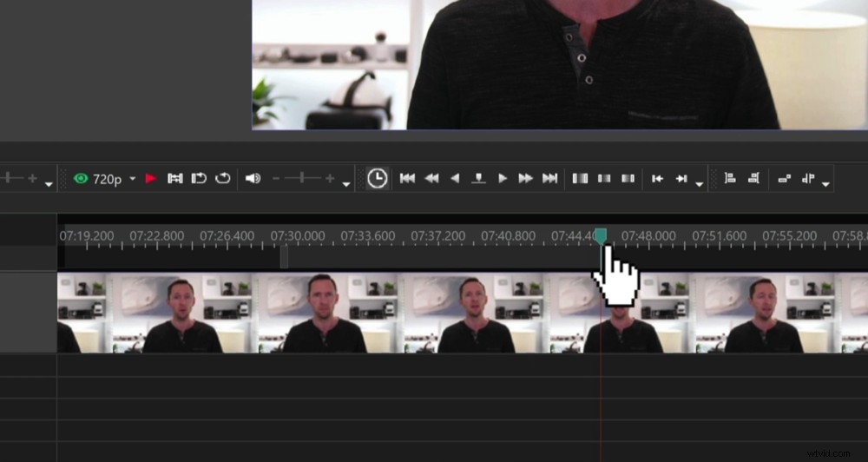Image resolution: width=868 pixels, height=462 pixels.
Task: Click the rewind double-arrow icon
Action: [x=431, y=178]
